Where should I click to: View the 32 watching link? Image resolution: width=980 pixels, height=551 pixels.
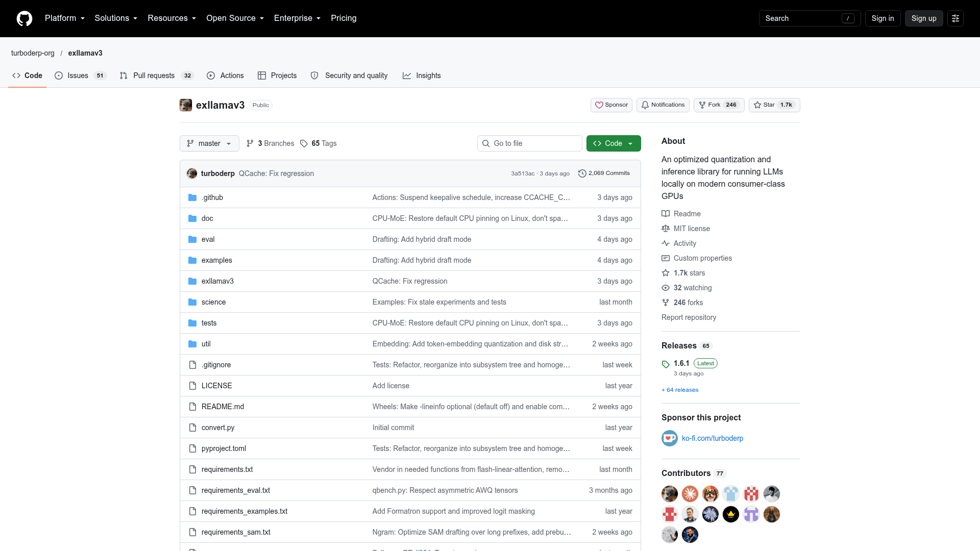[x=687, y=288]
